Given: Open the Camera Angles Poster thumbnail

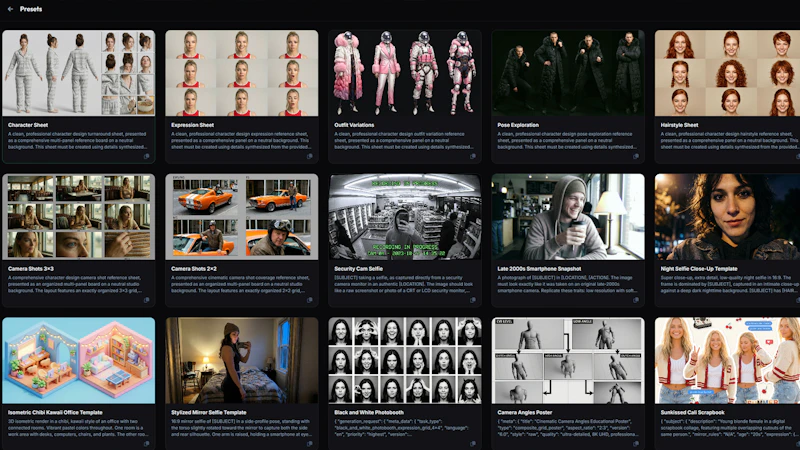Looking at the screenshot, I should tap(568, 361).
